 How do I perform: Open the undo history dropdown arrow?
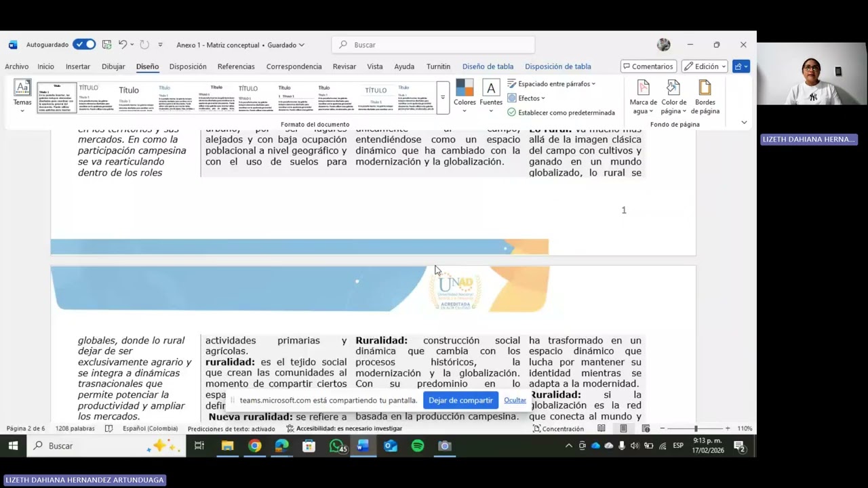[132, 45]
